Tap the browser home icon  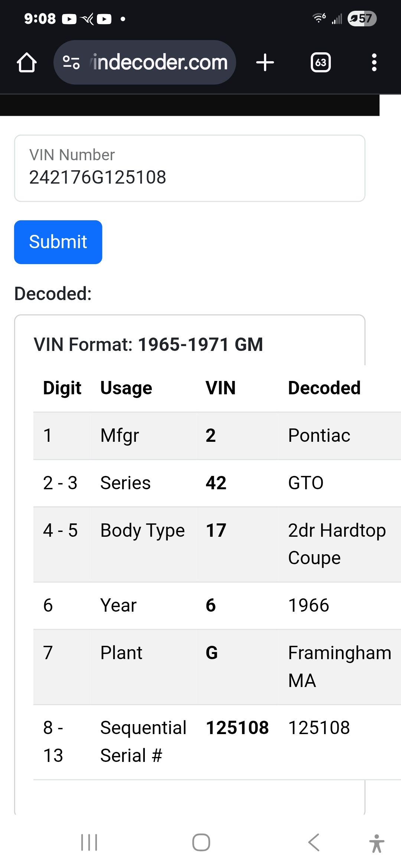tap(27, 62)
